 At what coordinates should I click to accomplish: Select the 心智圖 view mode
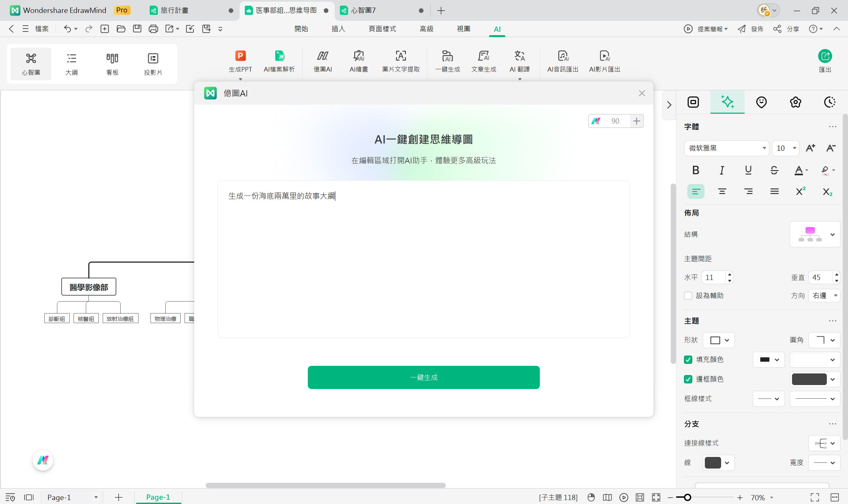pos(30,63)
